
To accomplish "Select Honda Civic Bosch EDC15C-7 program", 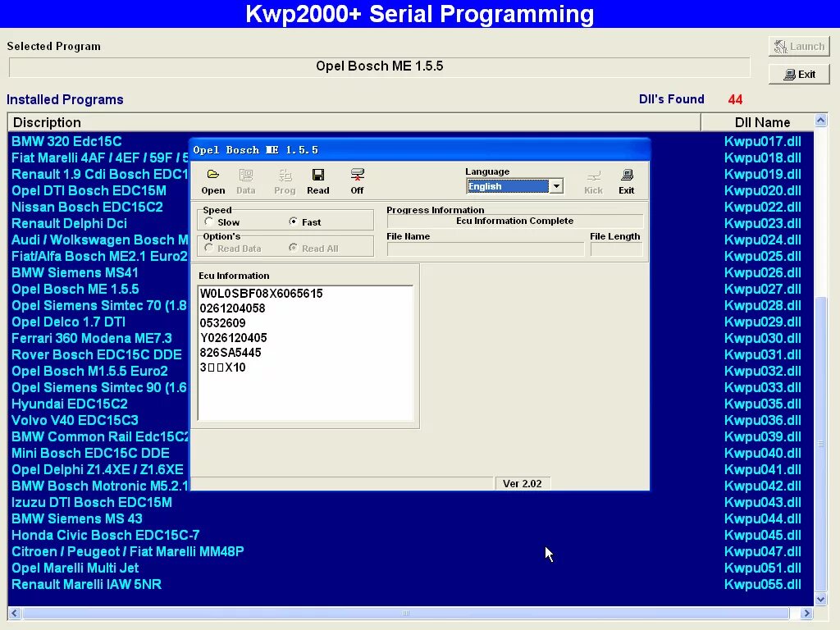I will [106, 535].
